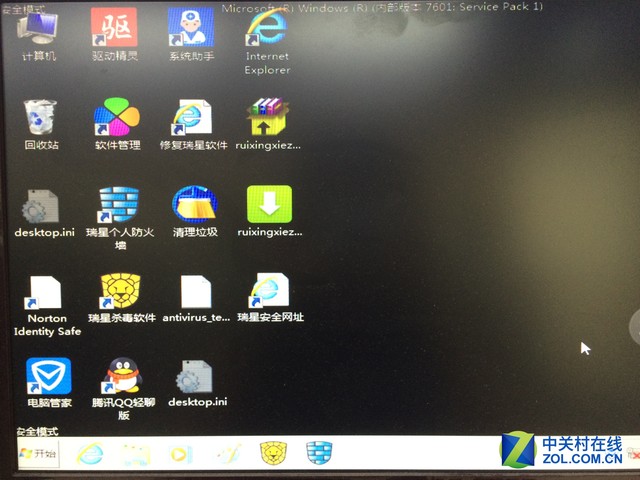Click the 开始 Start button
The image size is (640, 480).
click(x=38, y=453)
